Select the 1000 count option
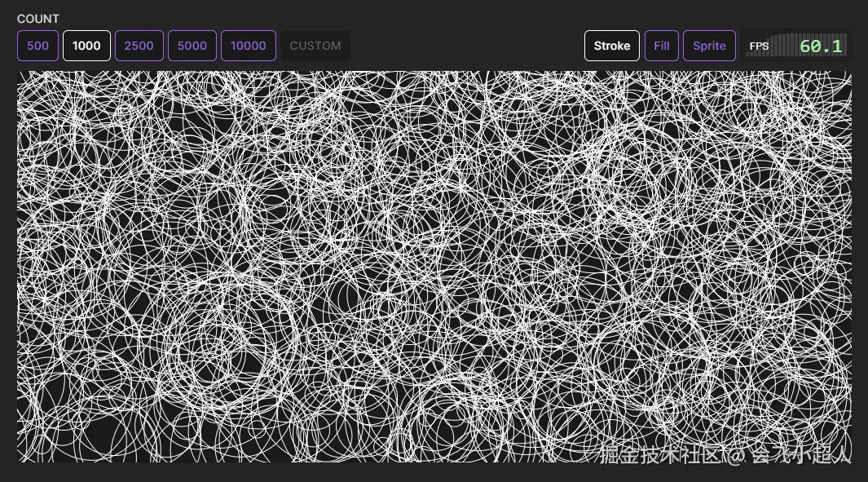This screenshot has height=482, width=868. click(86, 46)
